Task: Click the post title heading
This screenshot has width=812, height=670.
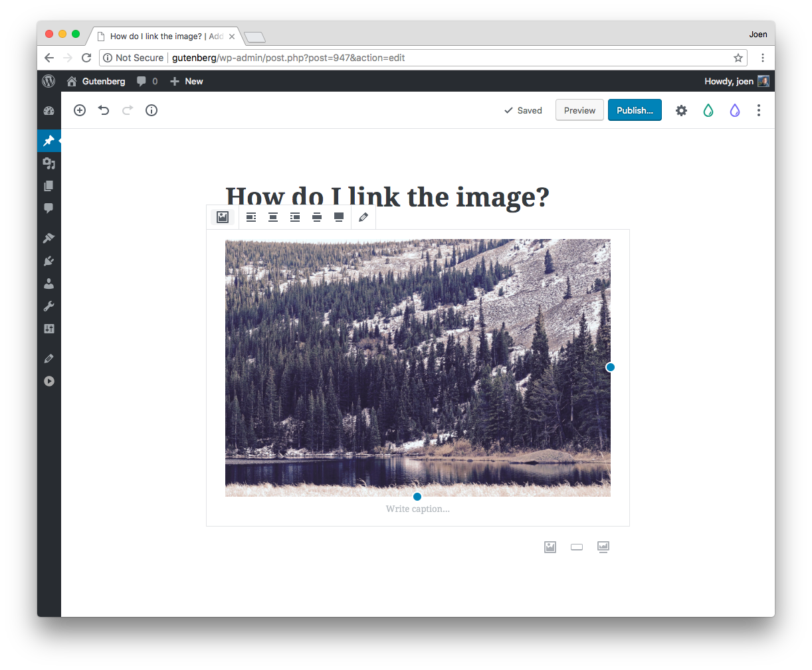Action: pos(387,197)
